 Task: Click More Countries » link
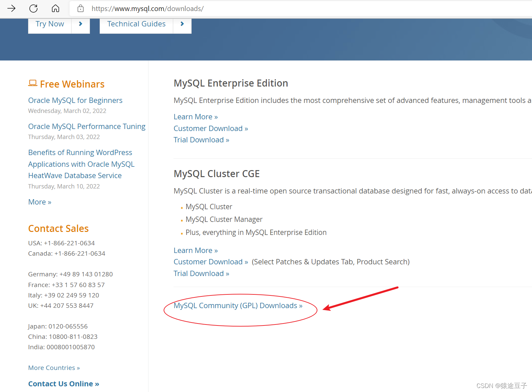click(54, 368)
